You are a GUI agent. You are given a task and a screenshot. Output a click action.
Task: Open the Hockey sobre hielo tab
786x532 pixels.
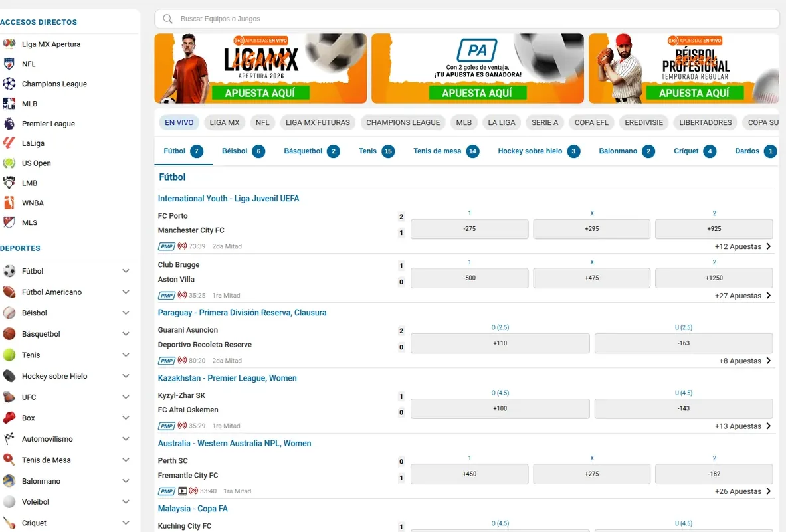(539, 151)
